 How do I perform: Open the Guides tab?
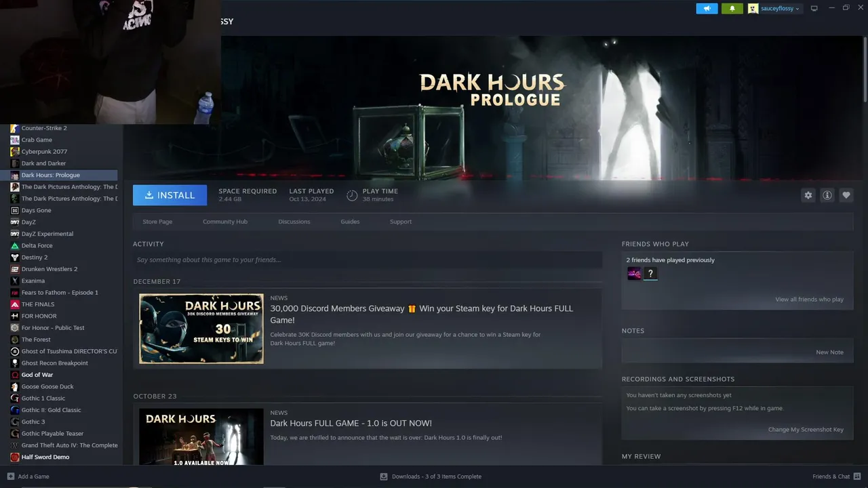pos(350,222)
